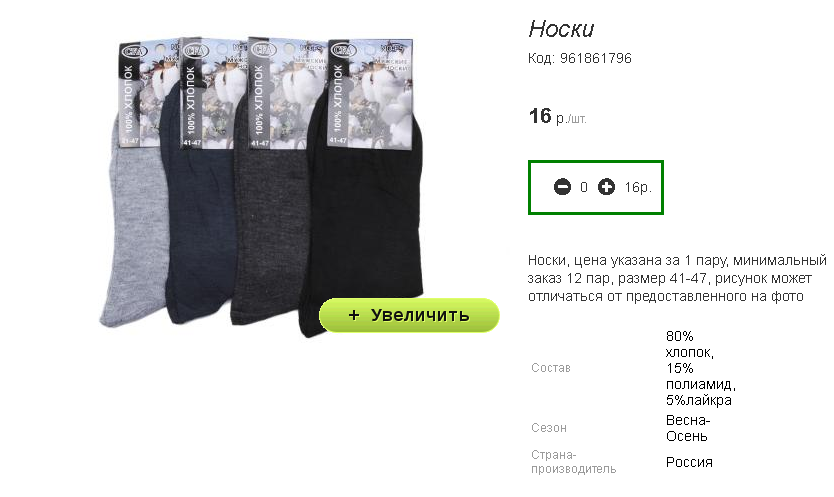Click the 16р. total in quantity box

tap(638, 187)
